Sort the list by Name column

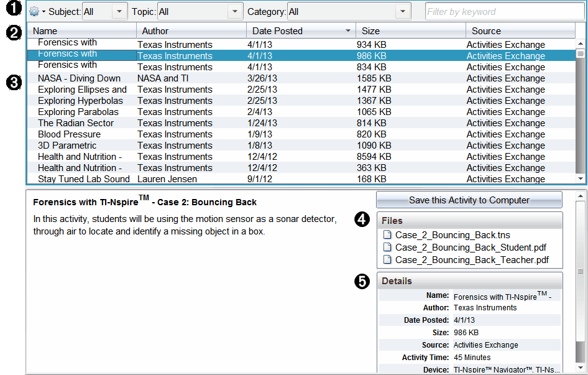81,31
